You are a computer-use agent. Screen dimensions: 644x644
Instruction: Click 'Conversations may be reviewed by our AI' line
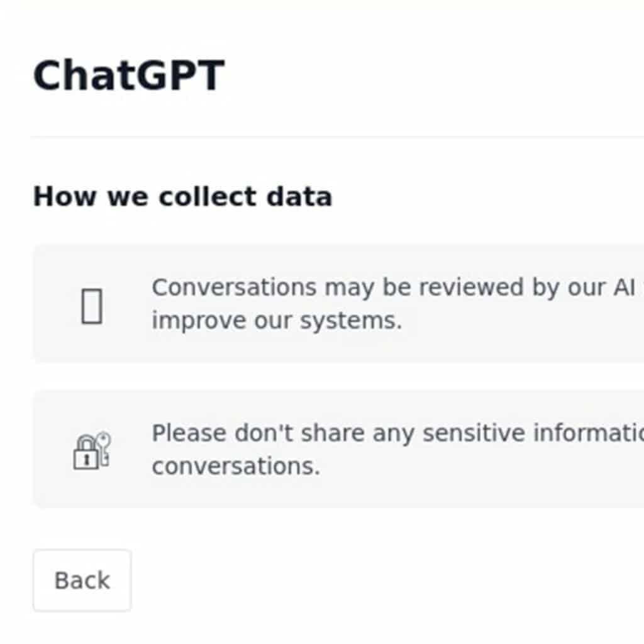tap(394, 287)
